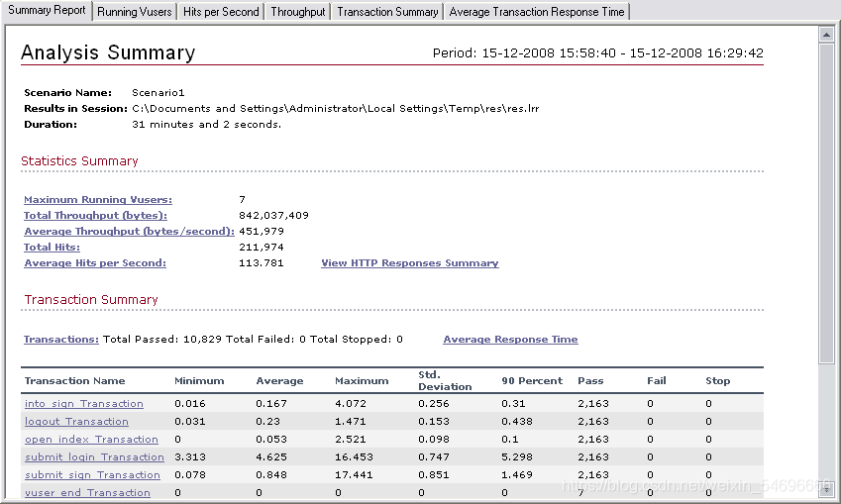Image resolution: width=841 pixels, height=504 pixels.
Task: Click the Statistics Summary section heading
Action: click(79, 160)
